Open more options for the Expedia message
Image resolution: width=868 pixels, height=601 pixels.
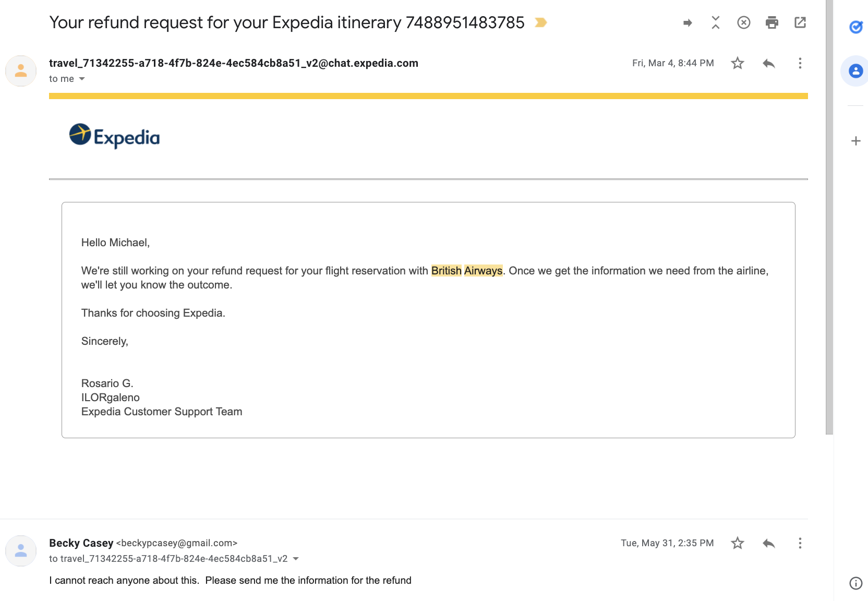[800, 63]
